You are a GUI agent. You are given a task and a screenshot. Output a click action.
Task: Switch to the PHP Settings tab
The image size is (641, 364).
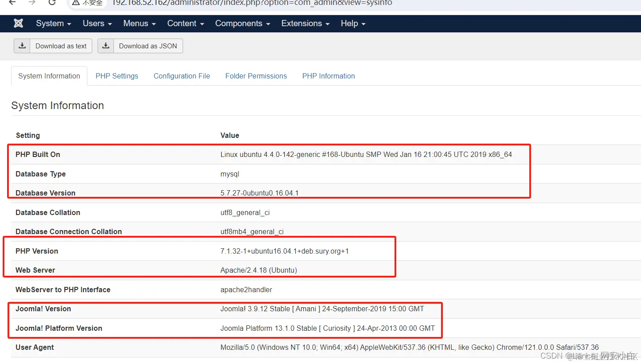(117, 76)
